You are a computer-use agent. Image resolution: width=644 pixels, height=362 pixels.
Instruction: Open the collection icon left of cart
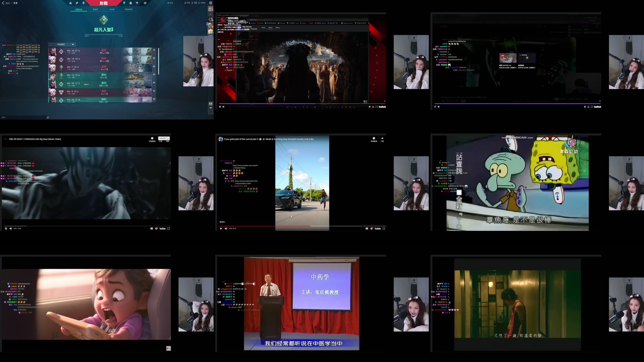point(130,3)
